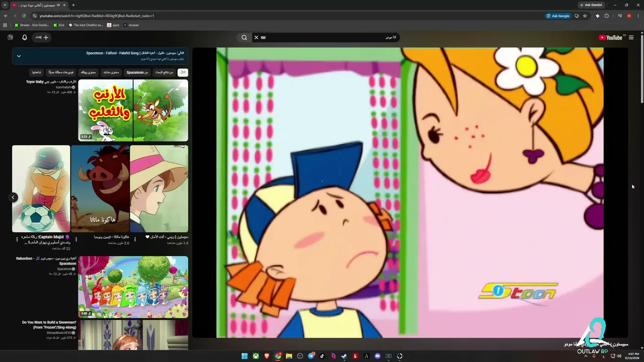This screenshot has height=362, width=644.
Task: Click the Ask Gemini button
Action: pyautogui.click(x=591, y=5)
